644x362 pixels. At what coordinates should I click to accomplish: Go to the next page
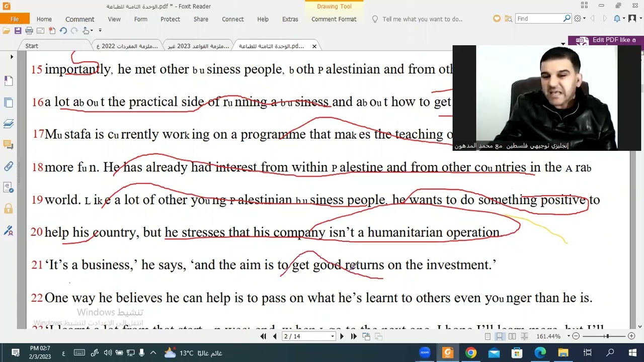(x=342, y=336)
